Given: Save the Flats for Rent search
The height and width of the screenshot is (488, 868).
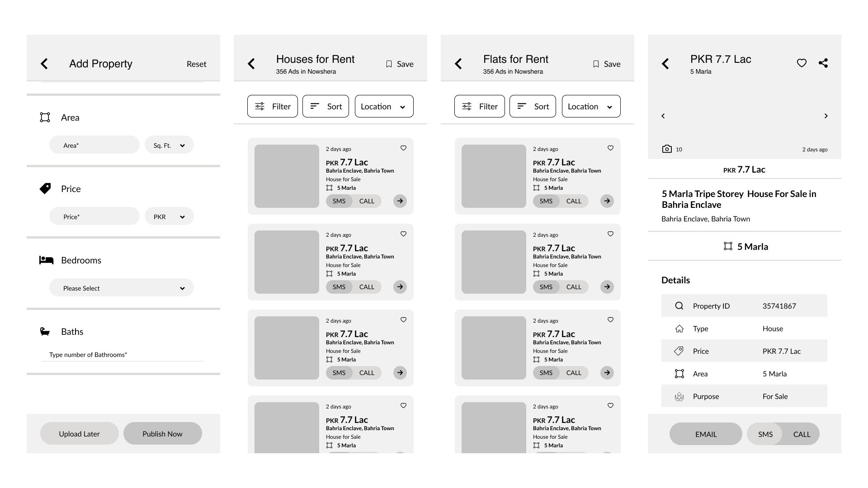Looking at the screenshot, I should coord(607,64).
